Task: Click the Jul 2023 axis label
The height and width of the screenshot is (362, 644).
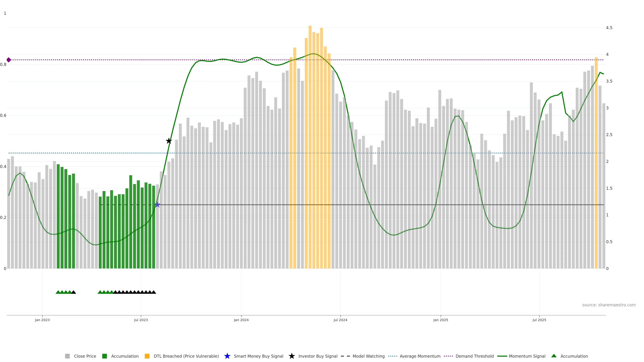Action: point(141,320)
